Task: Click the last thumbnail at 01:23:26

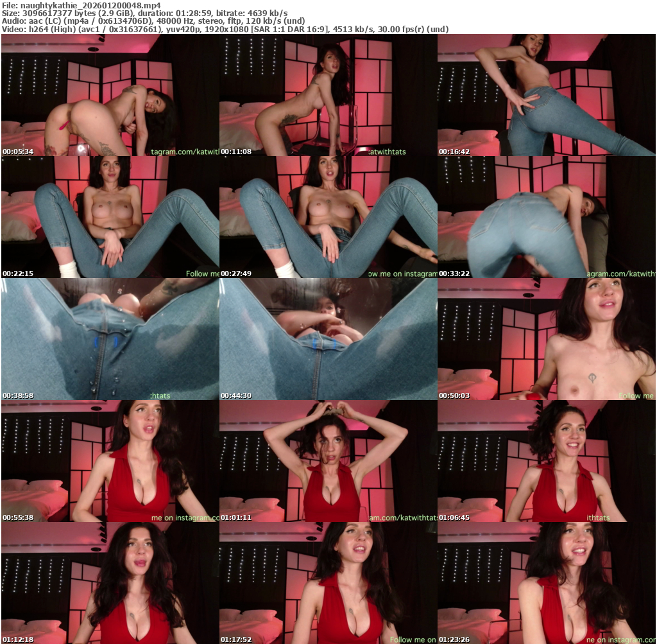Action: 546,582
